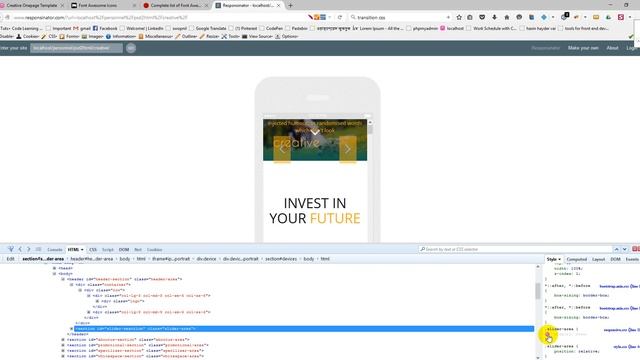Close the Responsinator browser tab
This screenshot has width=640, height=360.
tap(279, 6)
